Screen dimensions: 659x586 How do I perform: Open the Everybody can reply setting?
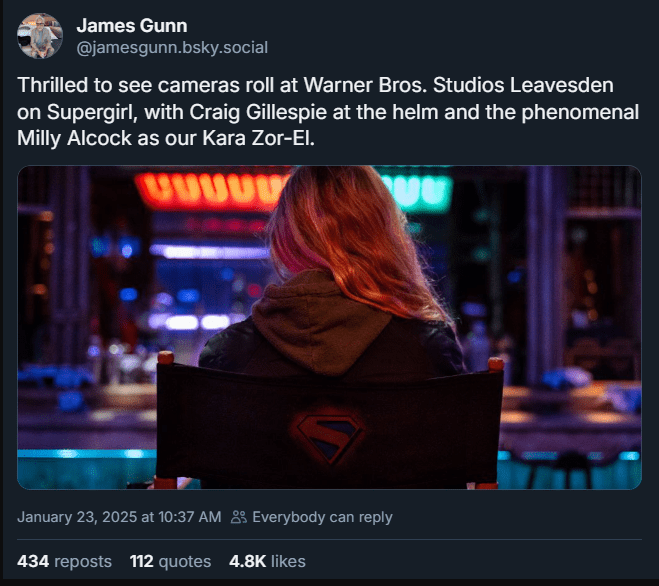[321, 517]
